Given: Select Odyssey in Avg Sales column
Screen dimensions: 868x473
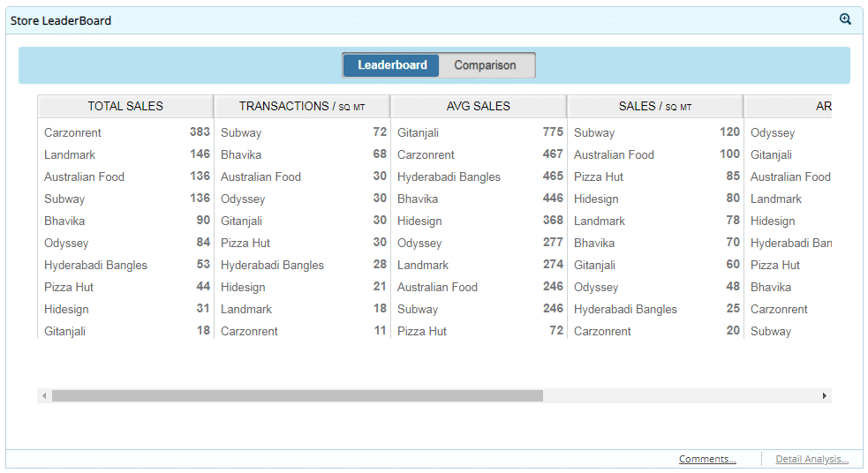Looking at the screenshot, I should (419, 244).
